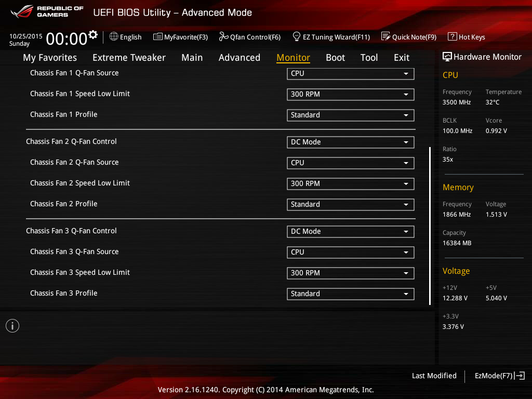
Task: Click the MyFavorite list icon
Action: pyautogui.click(x=158, y=36)
